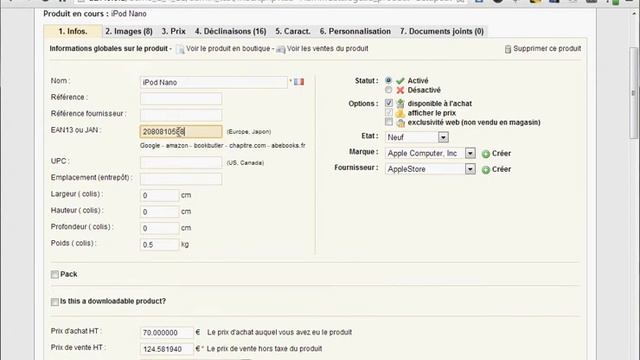Click Créer link next to Fournisseur
This screenshot has height=360, width=640.
501,169
